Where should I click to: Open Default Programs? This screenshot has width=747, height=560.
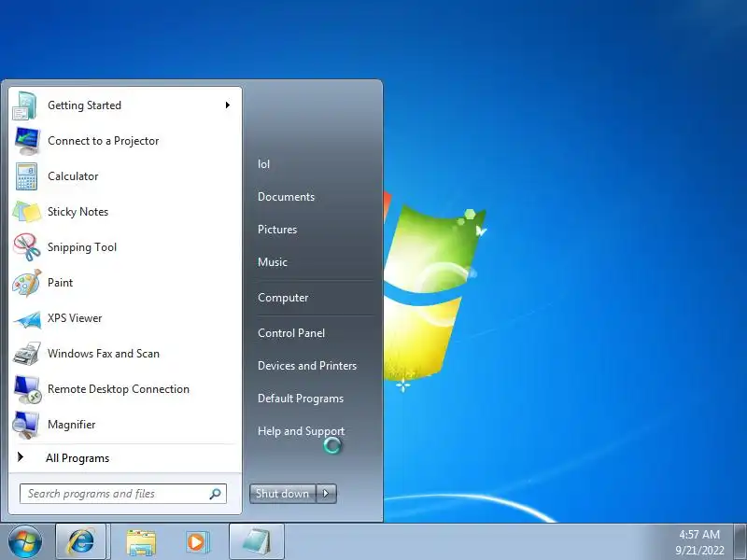[301, 399]
